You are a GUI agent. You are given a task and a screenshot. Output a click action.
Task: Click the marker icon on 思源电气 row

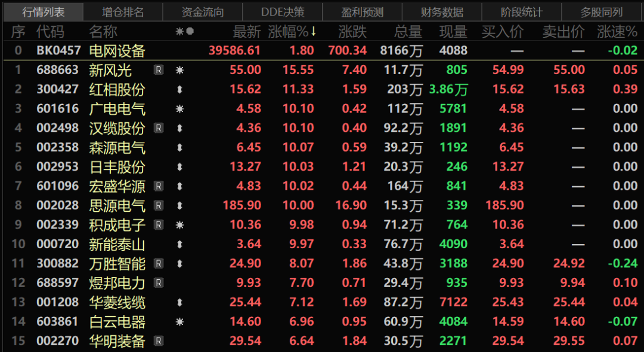(179, 205)
